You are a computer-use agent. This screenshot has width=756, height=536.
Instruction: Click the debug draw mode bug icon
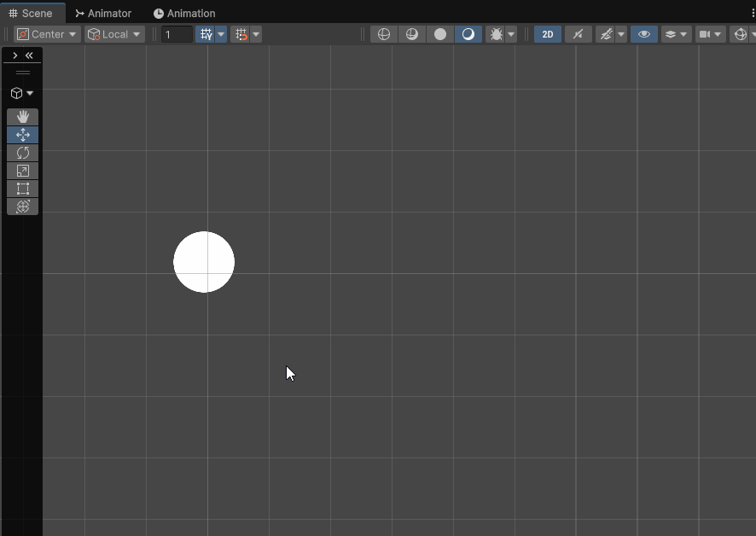496,34
